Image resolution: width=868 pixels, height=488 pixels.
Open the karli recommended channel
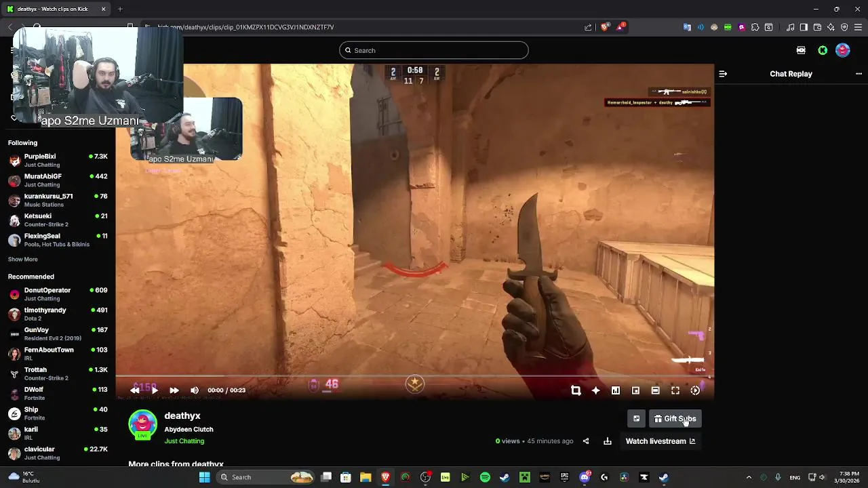pyautogui.click(x=58, y=433)
